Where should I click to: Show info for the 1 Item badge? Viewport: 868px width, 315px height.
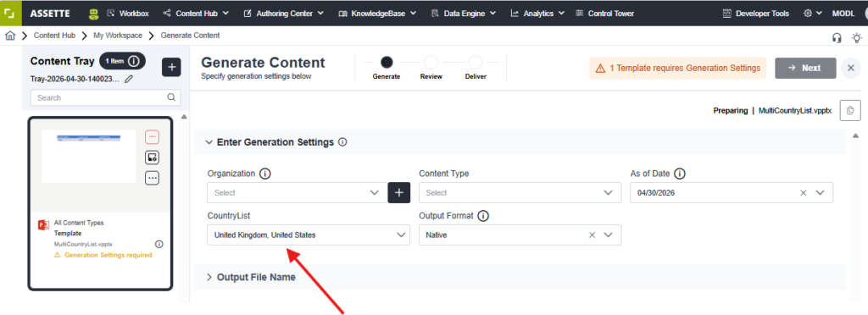click(x=133, y=61)
